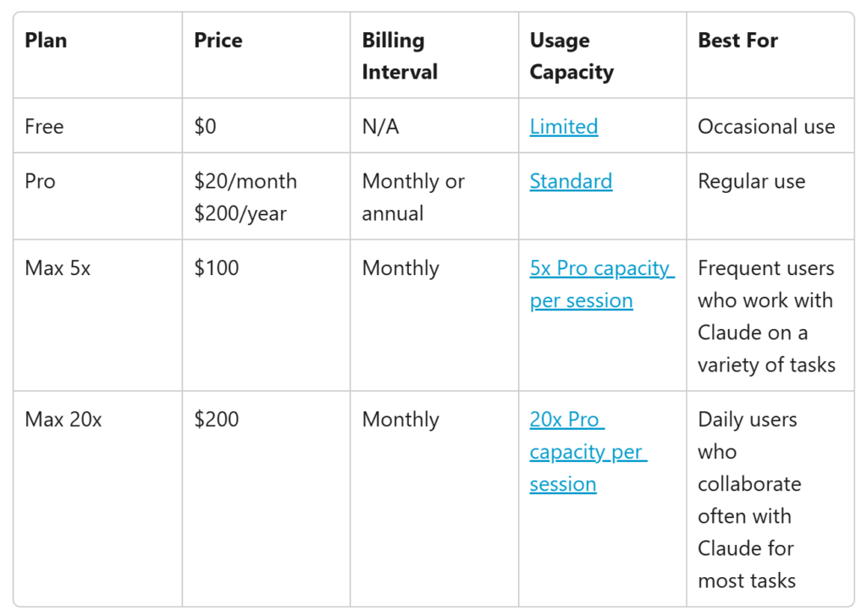867x616 pixels.
Task: Click the "$20/month" price text
Action: [246, 182]
